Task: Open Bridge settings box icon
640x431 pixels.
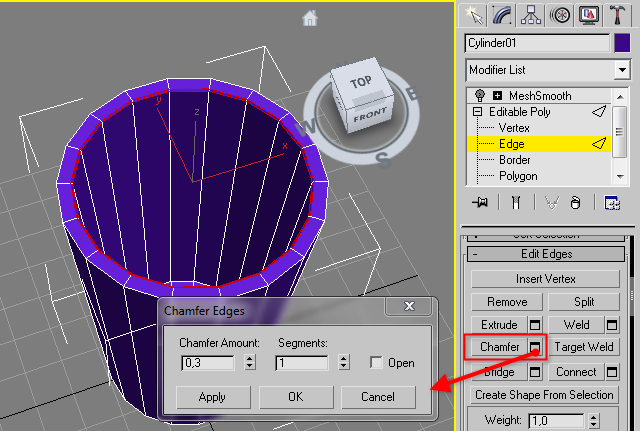Action: pyautogui.click(x=535, y=372)
